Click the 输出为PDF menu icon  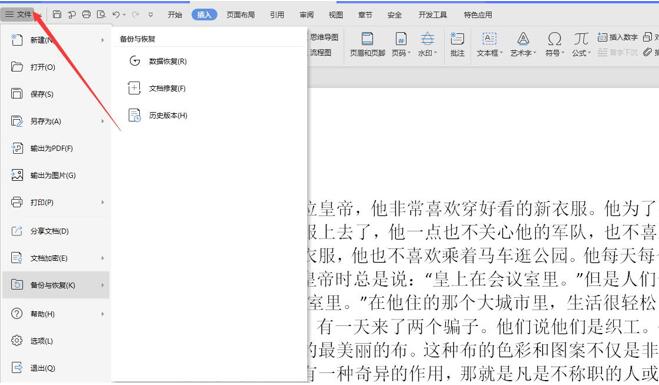pyautogui.click(x=17, y=148)
